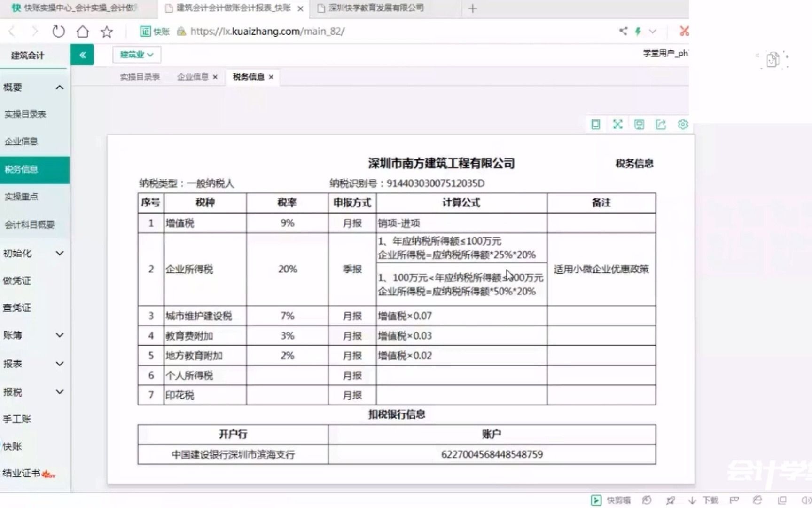The image size is (812, 508).
Task: Click the 城市维护建设税 cell
Action: 205,316
